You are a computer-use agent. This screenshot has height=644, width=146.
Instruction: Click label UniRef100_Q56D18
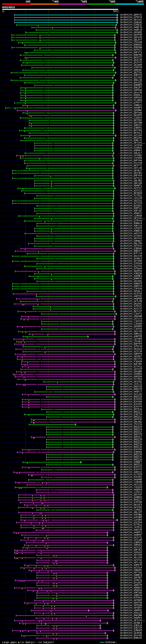131,590
